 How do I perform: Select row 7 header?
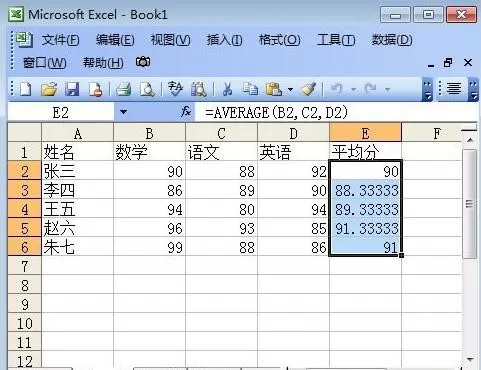point(24,266)
